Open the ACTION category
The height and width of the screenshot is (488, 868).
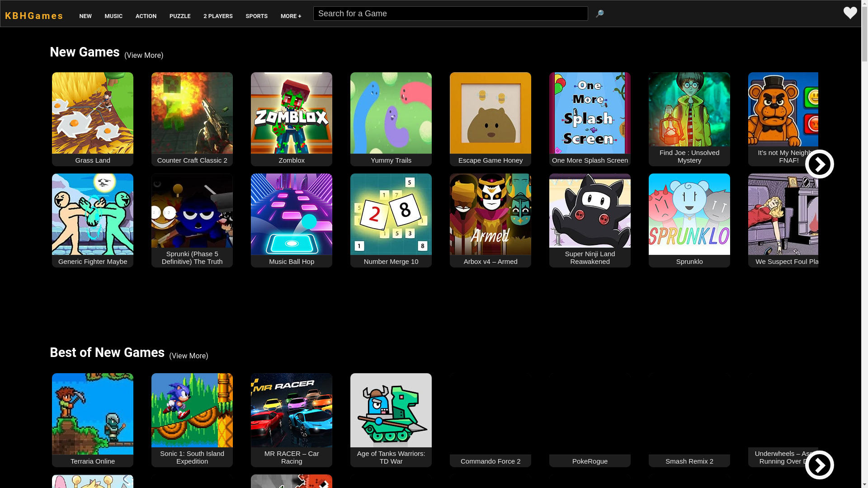pos(146,16)
